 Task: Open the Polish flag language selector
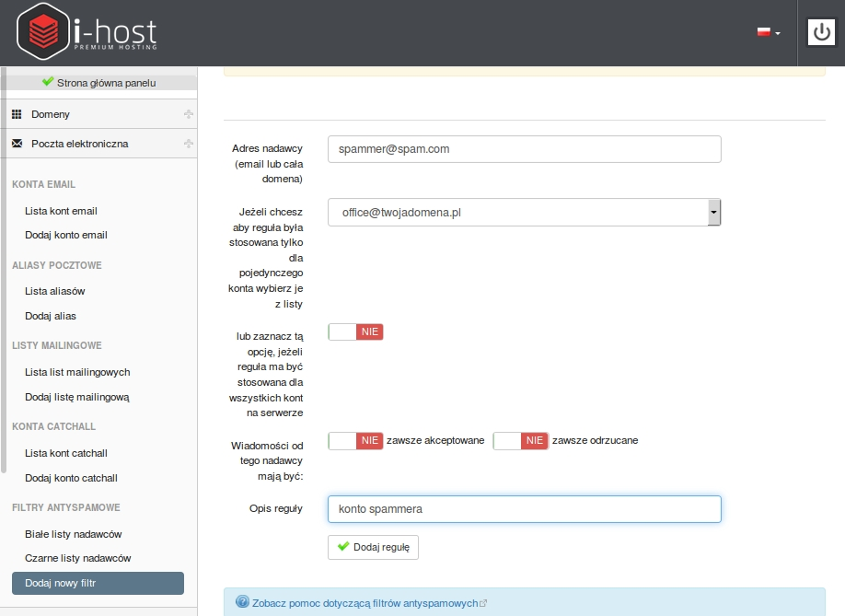[769, 32]
